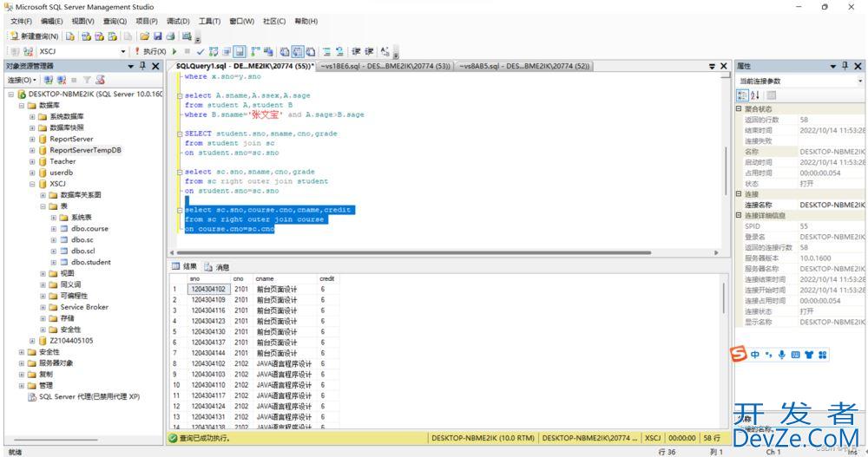Viewport: 868px width, 457px height.
Task: Pin toggle for Object Explorer panel
Action: pyautogui.click(x=143, y=66)
